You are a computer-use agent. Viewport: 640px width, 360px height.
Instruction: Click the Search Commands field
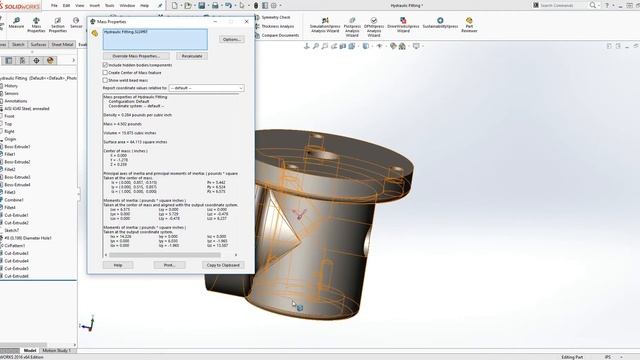point(560,5)
